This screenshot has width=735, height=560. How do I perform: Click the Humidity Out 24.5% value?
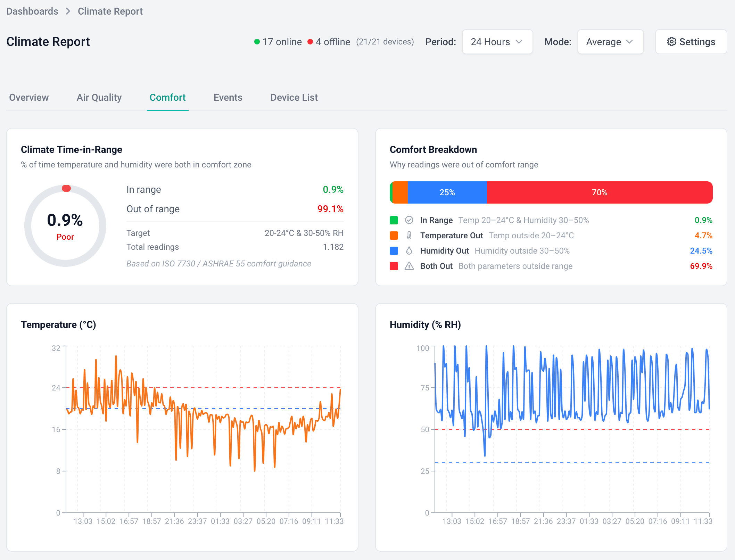(x=701, y=251)
